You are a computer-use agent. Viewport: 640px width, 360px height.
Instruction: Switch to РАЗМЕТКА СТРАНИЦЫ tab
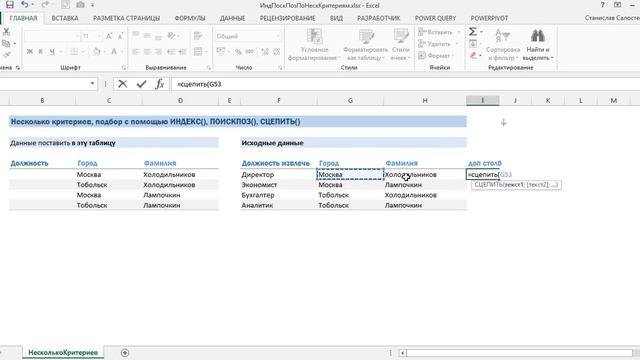(127, 18)
